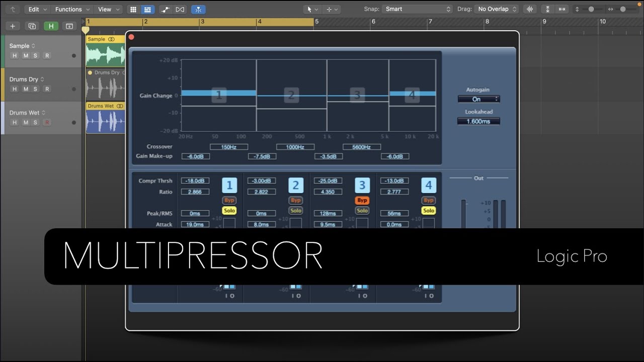644x362 pixels.
Task: Click band 1 Compr Thrsh -18.0dB field
Action: [195, 181]
